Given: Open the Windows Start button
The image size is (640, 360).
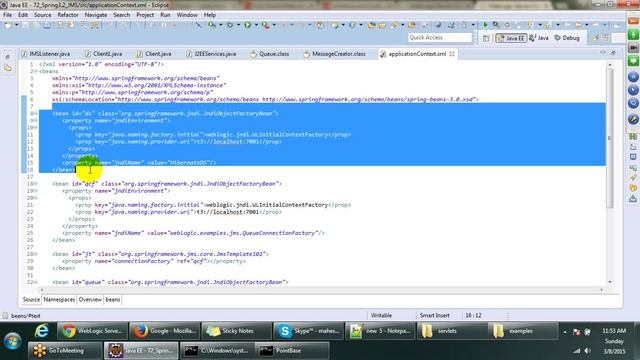Looking at the screenshot, I should [12, 341].
